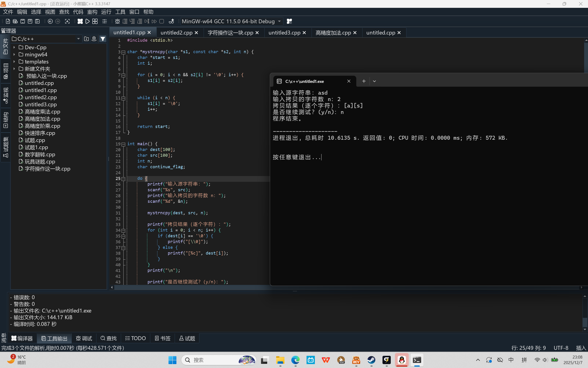Collapse mystrncpy function fold at line 3
Image resolution: width=588 pixels, height=368 pixels.
pyautogui.click(x=123, y=52)
